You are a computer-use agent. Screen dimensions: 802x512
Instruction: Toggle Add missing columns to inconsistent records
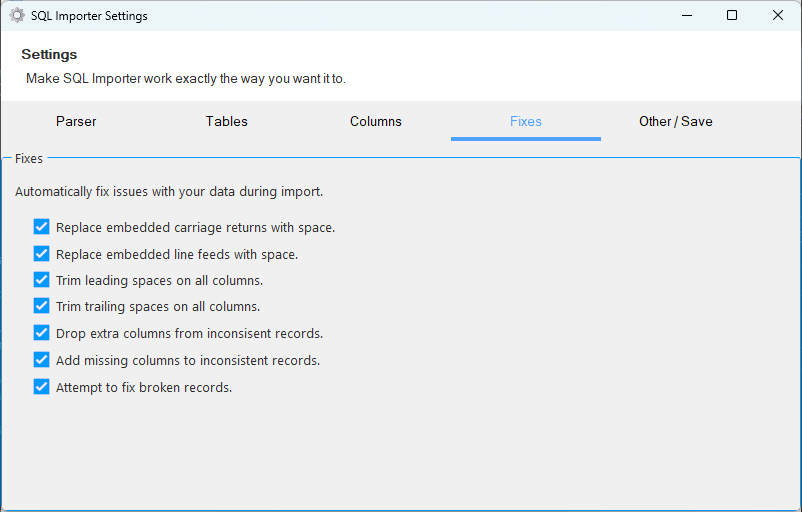tap(41, 360)
